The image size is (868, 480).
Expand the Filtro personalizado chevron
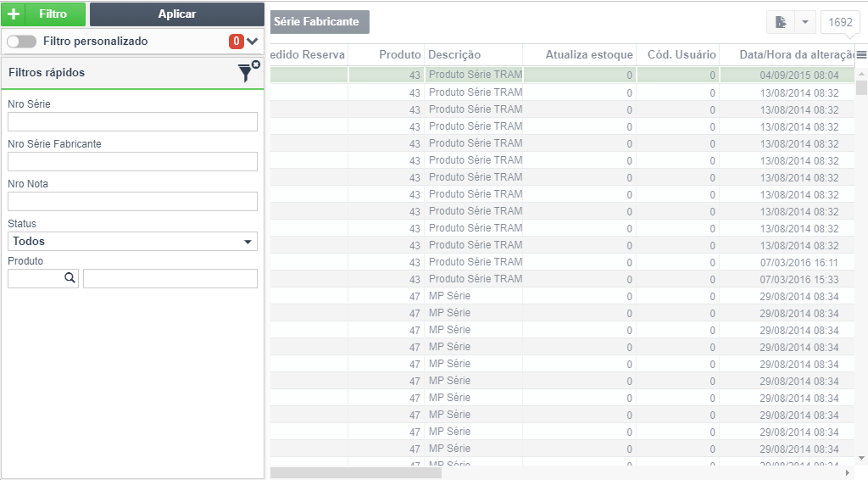253,42
